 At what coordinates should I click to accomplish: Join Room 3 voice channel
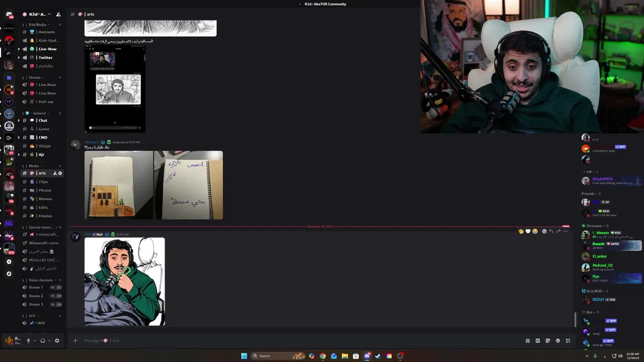pyautogui.click(x=42, y=304)
